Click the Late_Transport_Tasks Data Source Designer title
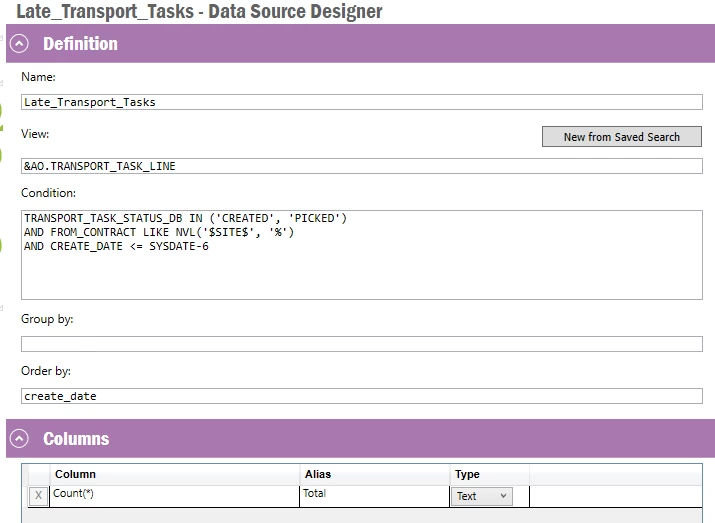 pyautogui.click(x=199, y=11)
